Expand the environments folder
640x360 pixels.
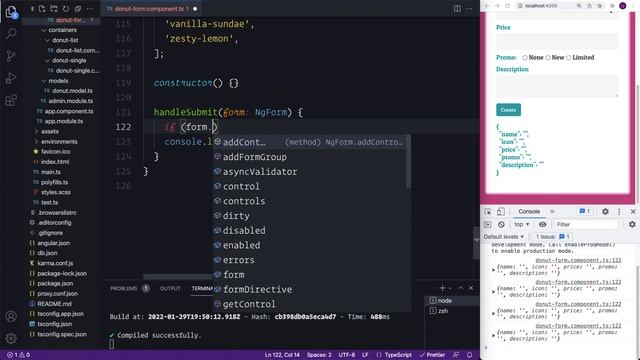[x=36, y=142]
